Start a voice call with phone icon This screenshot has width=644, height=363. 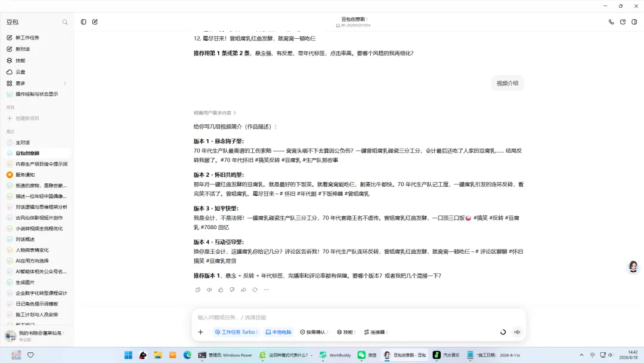tap(611, 21)
